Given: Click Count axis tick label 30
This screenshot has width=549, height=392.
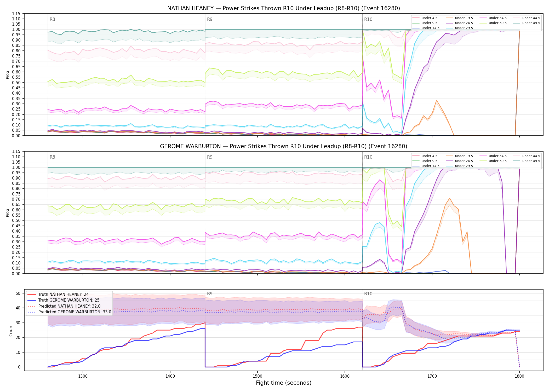Looking at the screenshot, I should [18, 323].
